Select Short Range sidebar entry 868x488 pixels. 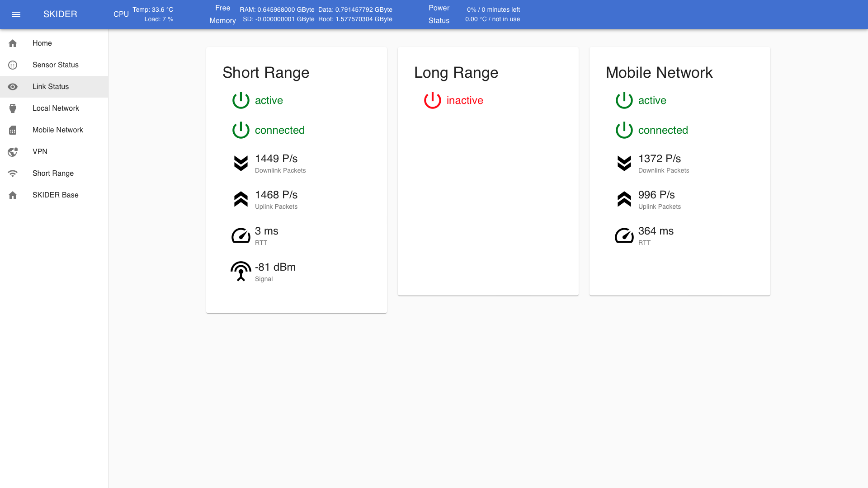click(x=54, y=174)
